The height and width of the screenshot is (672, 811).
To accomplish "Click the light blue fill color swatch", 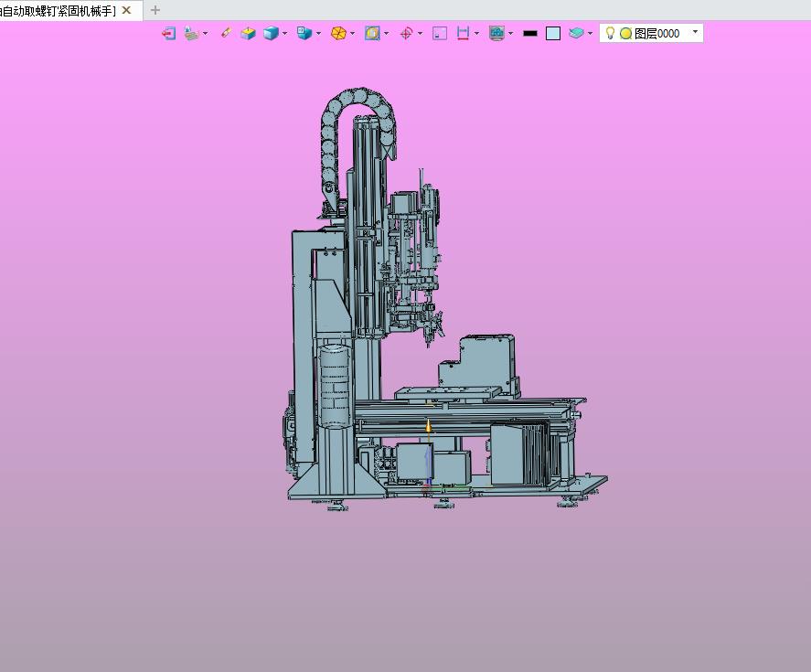I will click(553, 34).
